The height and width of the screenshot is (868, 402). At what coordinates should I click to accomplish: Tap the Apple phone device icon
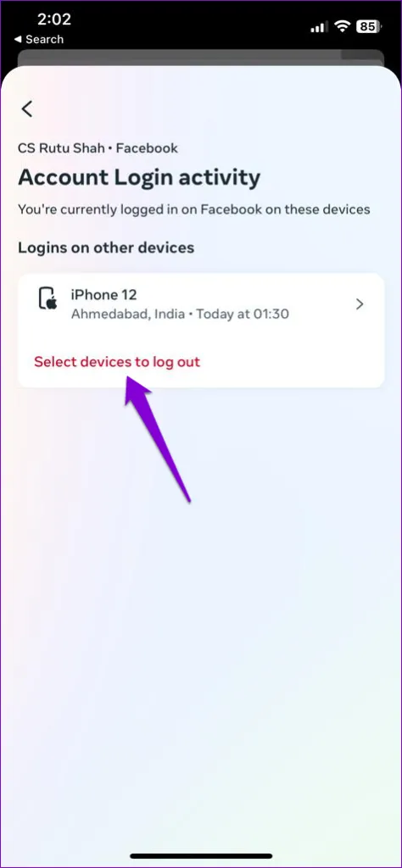coord(47,299)
